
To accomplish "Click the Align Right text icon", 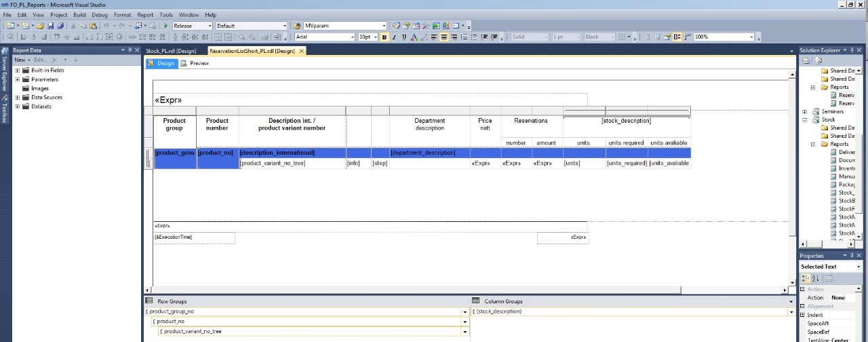I will (x=454, y=37).
